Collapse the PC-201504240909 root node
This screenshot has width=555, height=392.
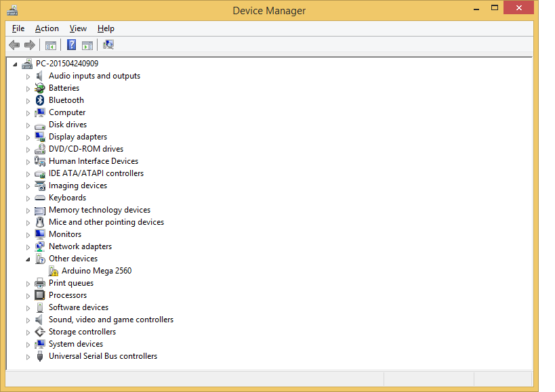coord(16,64)
